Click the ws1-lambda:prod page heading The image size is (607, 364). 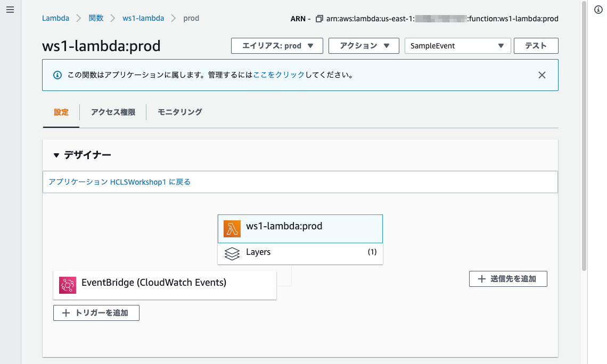click(x=101, y=46)
